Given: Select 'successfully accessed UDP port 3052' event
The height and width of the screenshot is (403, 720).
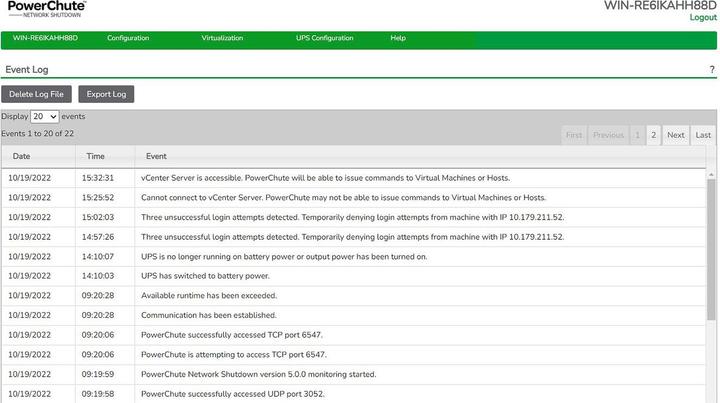Looking at the screenshot, I should [x=354, y=394].
